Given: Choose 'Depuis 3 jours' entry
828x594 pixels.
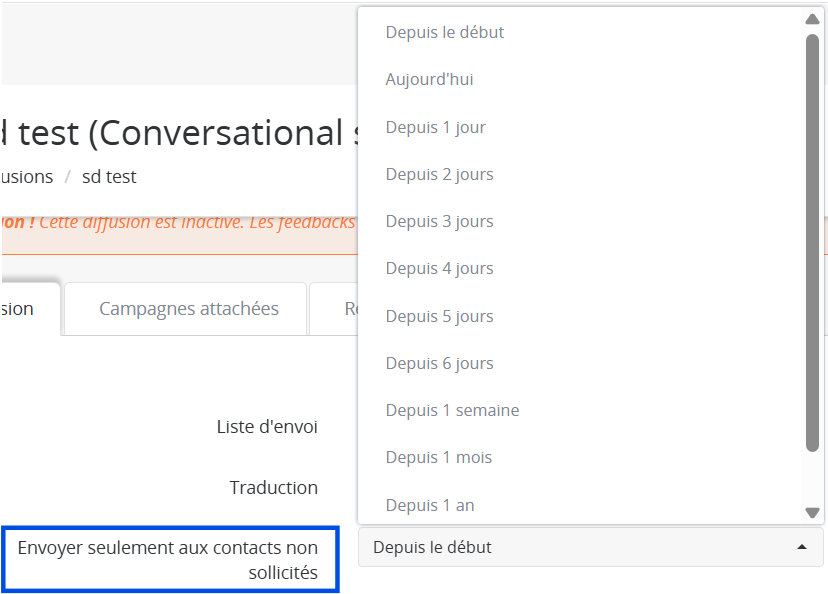Looking at the screenshot, I should (440, 221).
